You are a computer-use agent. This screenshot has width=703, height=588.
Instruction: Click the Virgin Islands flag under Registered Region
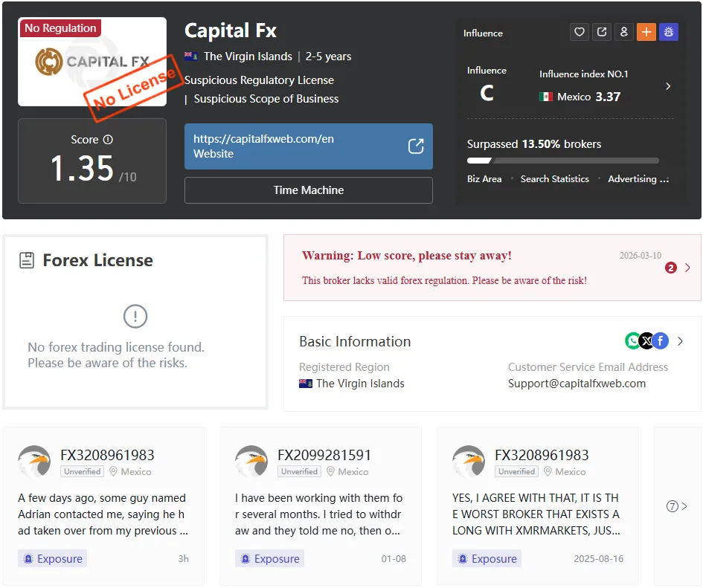click(x=305, y=384)
